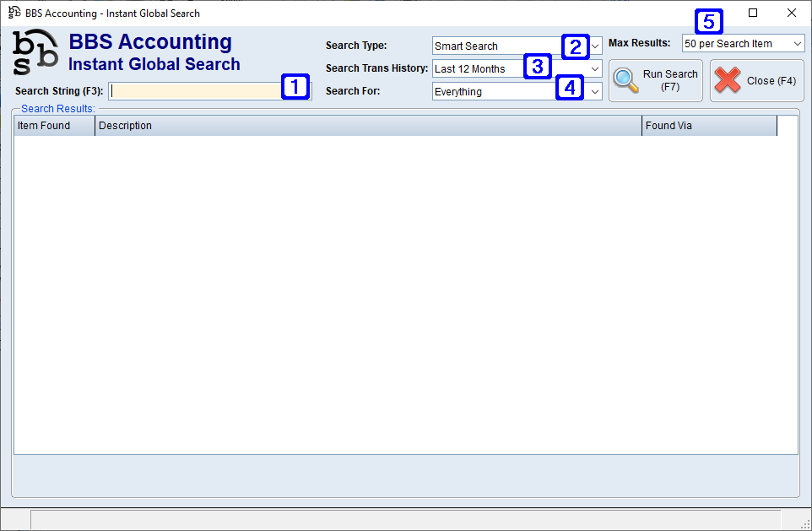Focus the Search String input field
This screenshot has width=812, height=531.
pyautogui.click(x=196, y=91)
